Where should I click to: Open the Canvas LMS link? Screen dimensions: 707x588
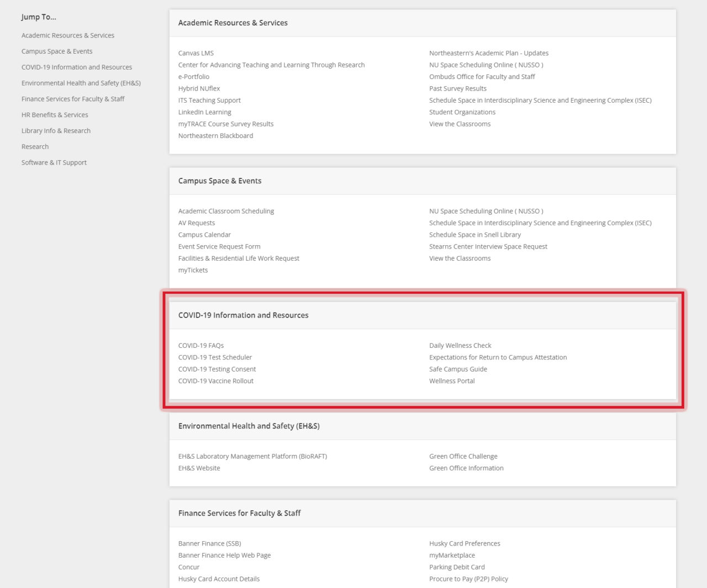[196, 53]
